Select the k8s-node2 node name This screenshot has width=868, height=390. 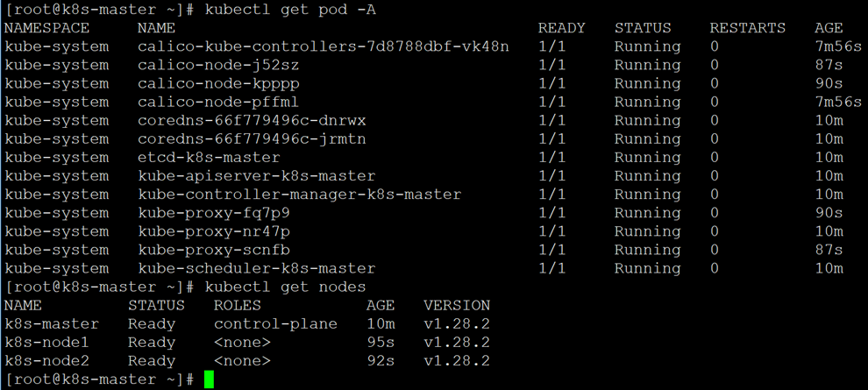tap(47, 361)
